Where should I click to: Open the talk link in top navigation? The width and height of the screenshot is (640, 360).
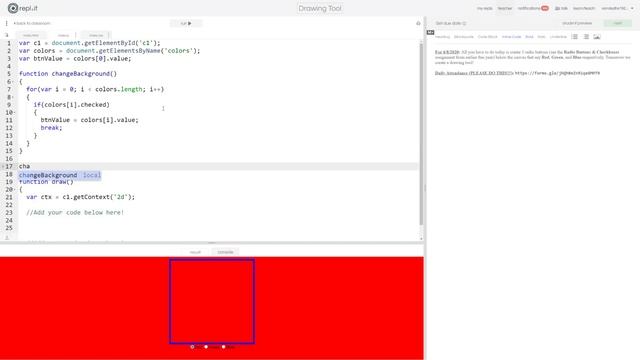click(561, 8)
